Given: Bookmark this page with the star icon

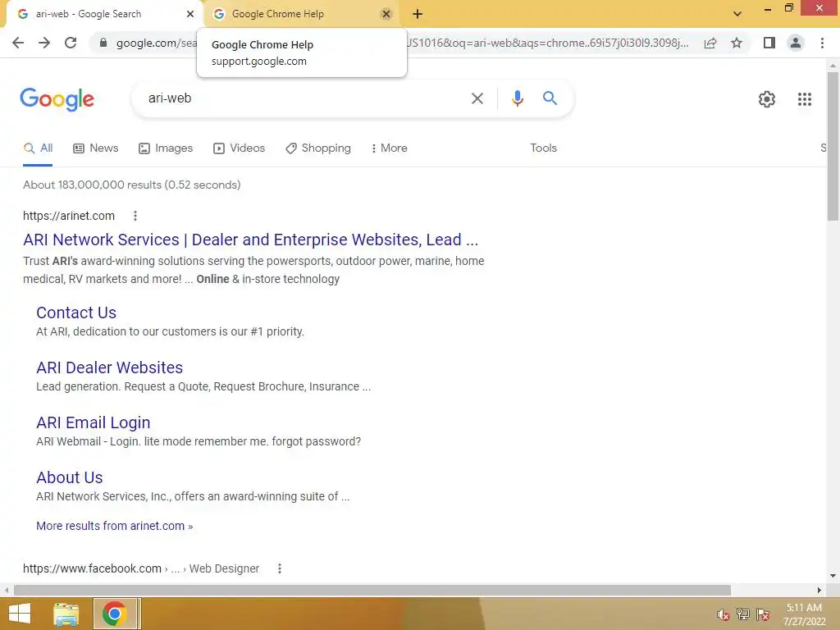Looking at the screenshot, I should click(737, 43).
